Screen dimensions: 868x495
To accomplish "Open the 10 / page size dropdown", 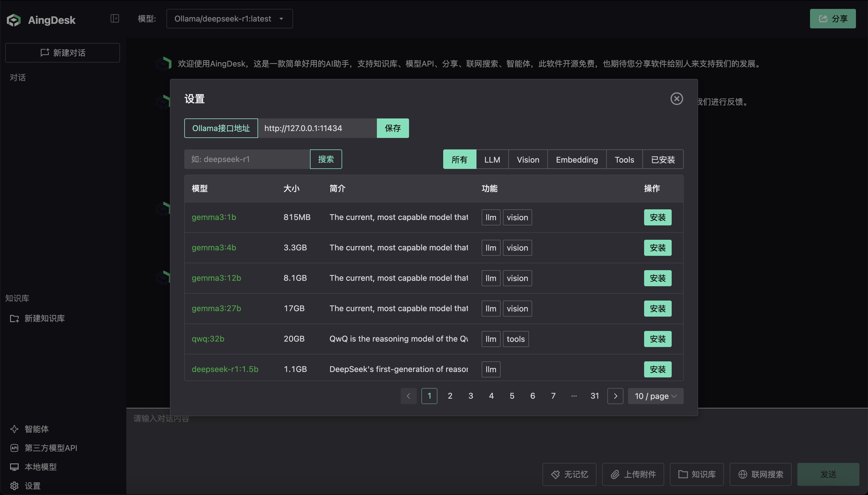I will pos(655,396).
